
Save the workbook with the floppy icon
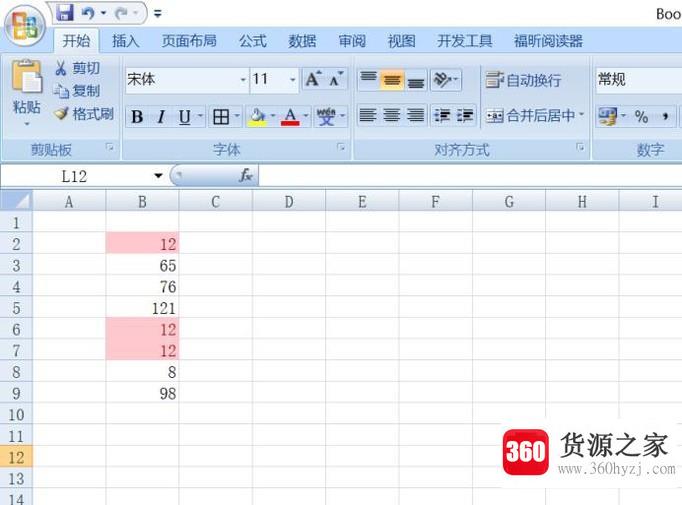(x=65, y=13)
